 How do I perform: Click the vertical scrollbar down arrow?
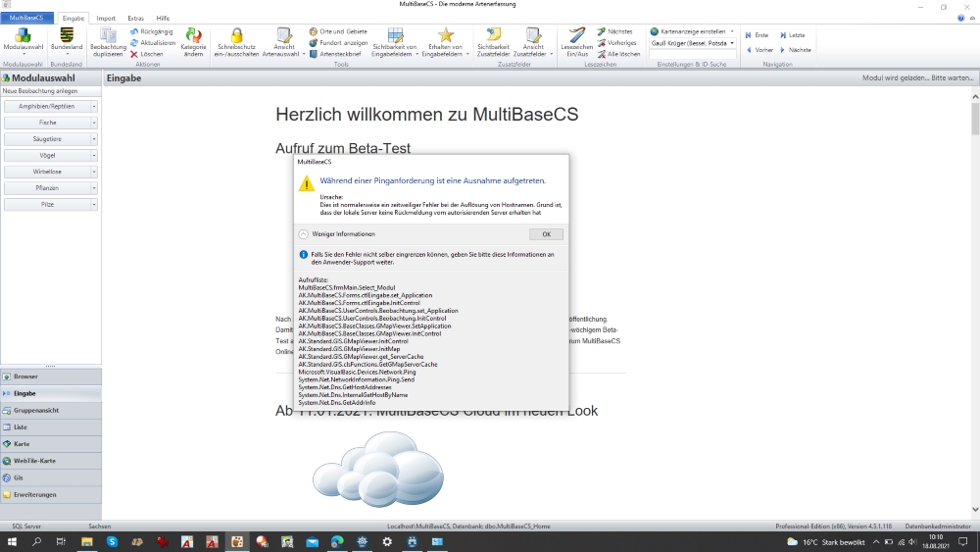[x=975, y=510]
